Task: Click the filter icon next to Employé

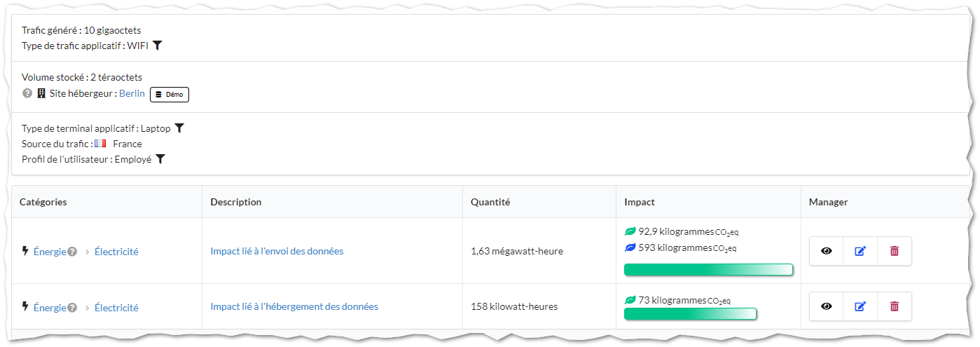Action: (160, 159)
